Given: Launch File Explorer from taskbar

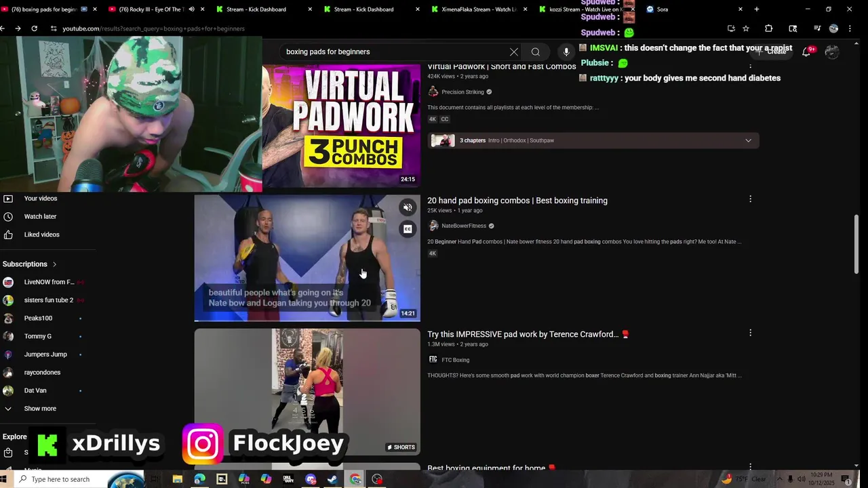Looking at the screenshot, I should point(177,479).
